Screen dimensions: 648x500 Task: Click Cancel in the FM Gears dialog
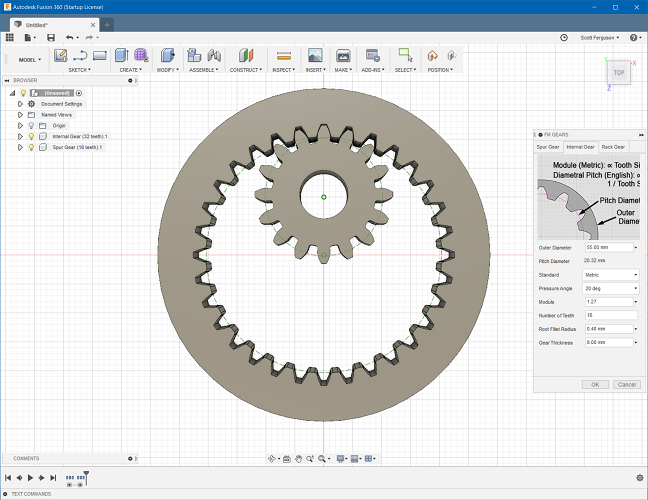pyautogui.click(x=626, y=384)
